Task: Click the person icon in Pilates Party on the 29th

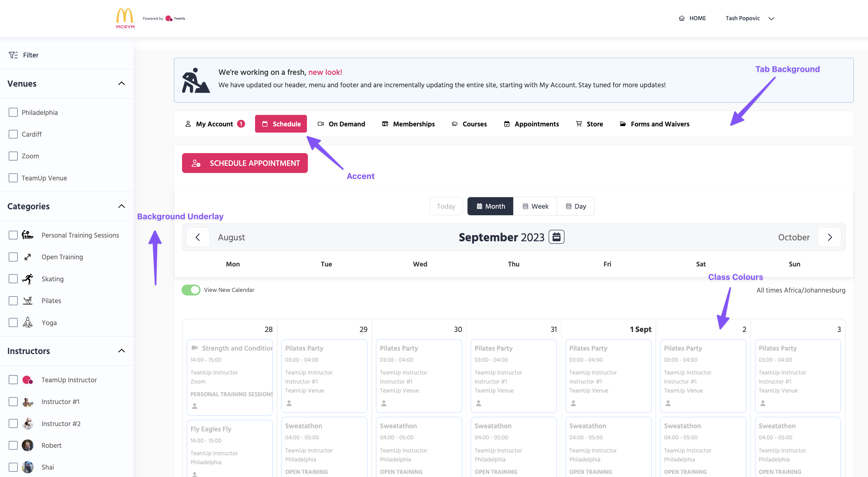Action: tap(289, 403)
